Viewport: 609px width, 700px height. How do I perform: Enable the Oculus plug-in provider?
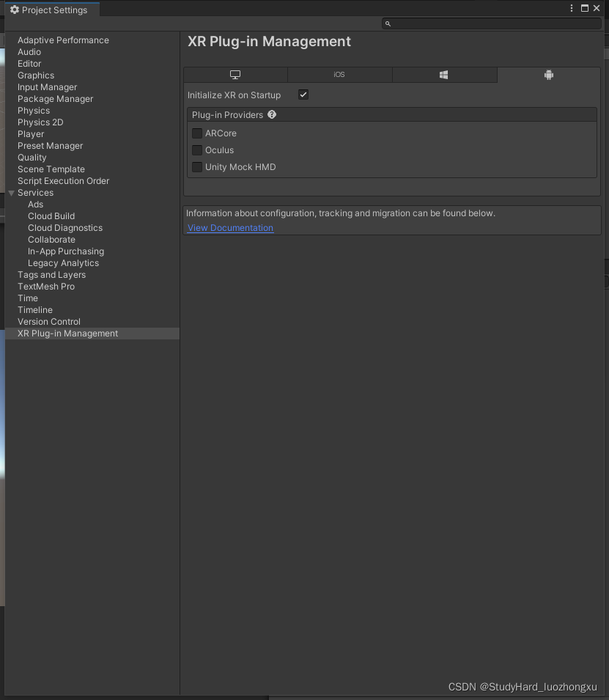(x=197, y=150)
